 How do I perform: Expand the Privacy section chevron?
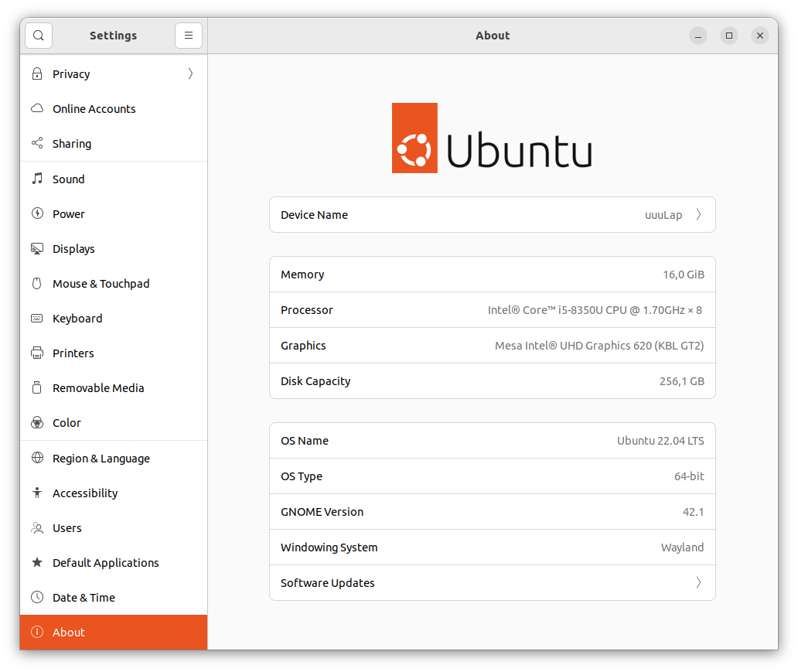(x=190, y=73)
